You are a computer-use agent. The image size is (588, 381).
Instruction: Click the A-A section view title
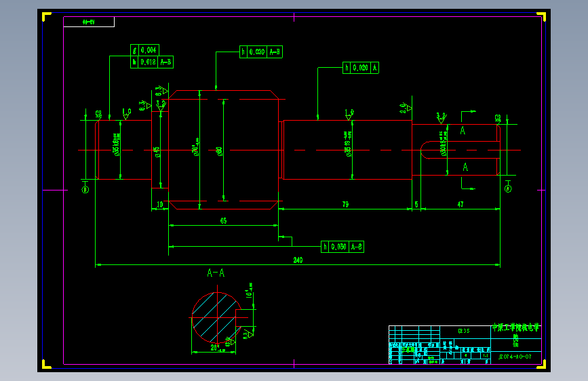click(216, 273)
